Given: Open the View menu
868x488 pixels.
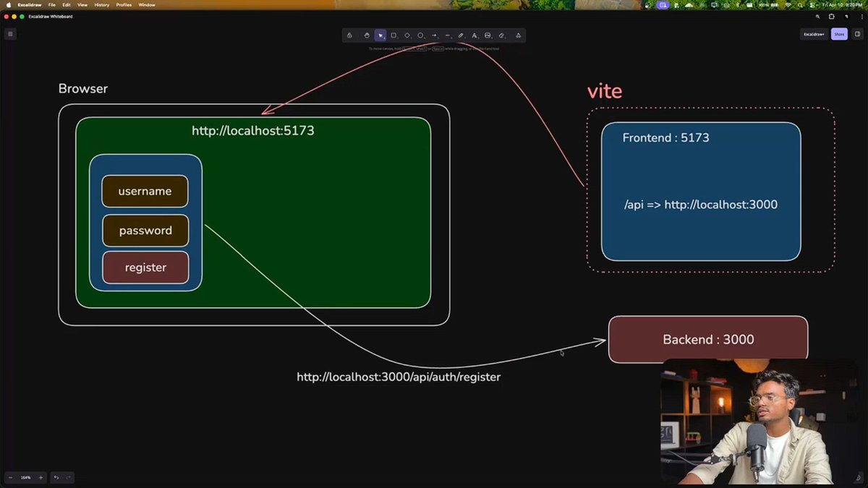Looking at the screenshot, I should point(82,4).
